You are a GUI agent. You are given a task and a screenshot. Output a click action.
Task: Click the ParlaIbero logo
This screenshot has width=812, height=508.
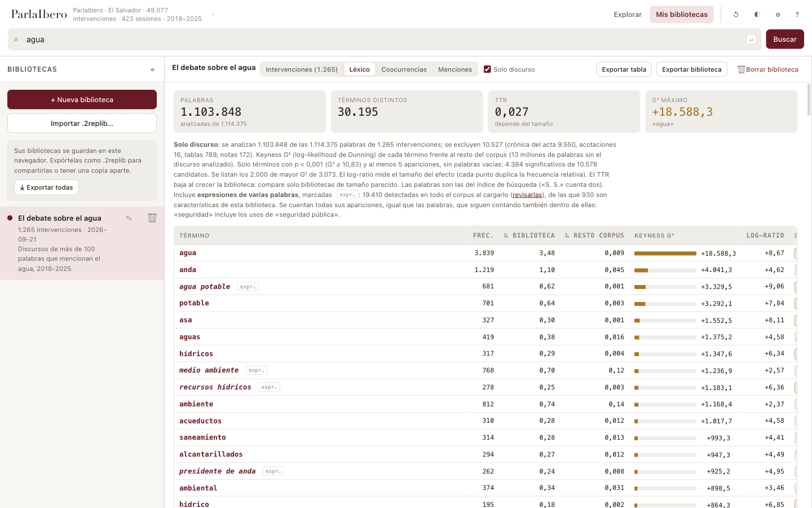(39, 14)
